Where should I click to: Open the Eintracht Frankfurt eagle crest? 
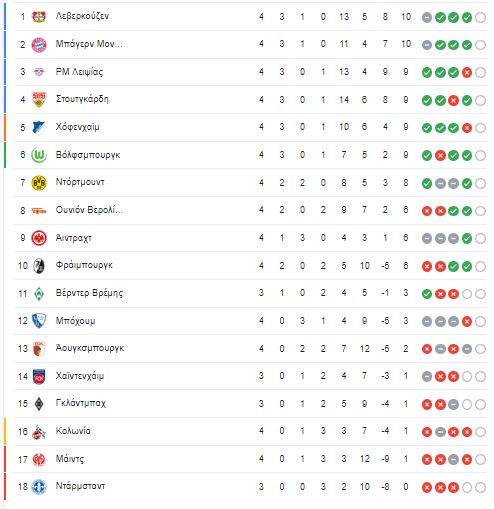pos(39,238)
